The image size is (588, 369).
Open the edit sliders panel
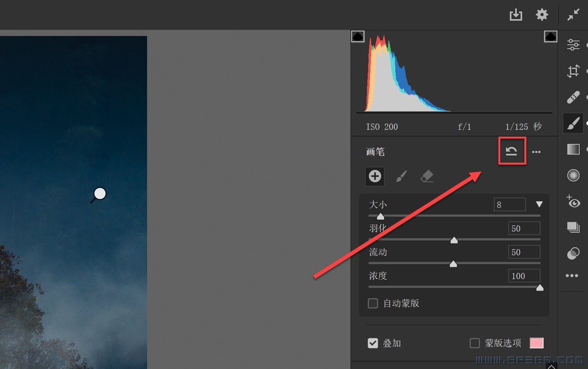tap(573, 45)
